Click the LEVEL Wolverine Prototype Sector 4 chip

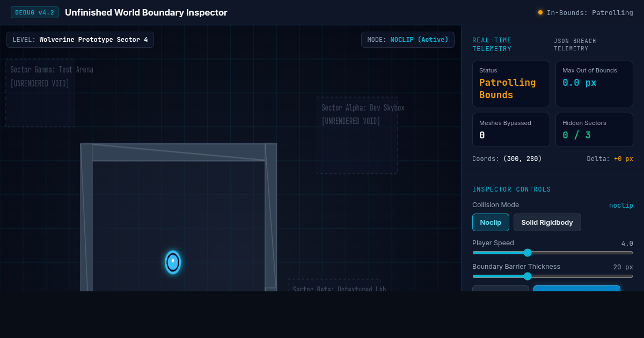[x=80, y=40]
